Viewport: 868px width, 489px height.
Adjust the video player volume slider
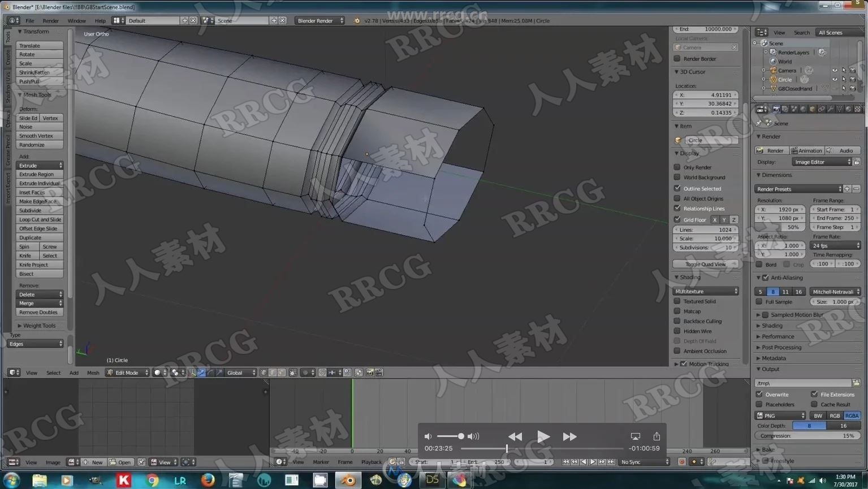tap(451, 436)
